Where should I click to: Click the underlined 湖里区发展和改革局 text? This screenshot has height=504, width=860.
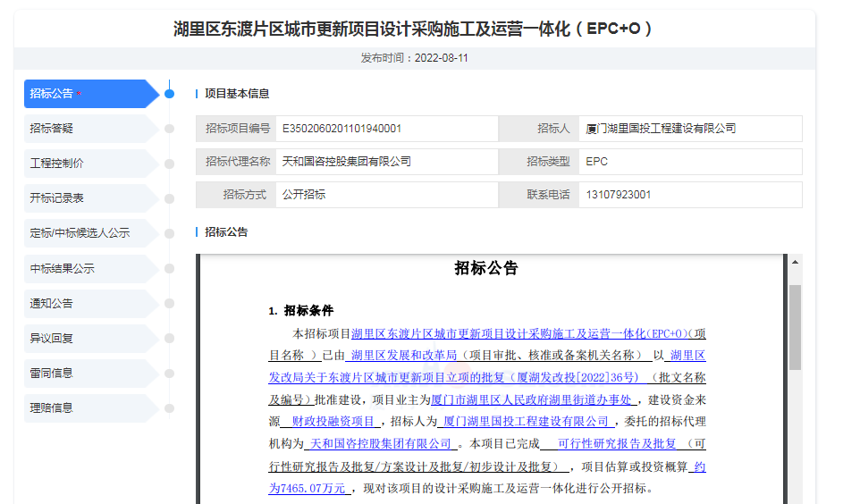[404, 356]
